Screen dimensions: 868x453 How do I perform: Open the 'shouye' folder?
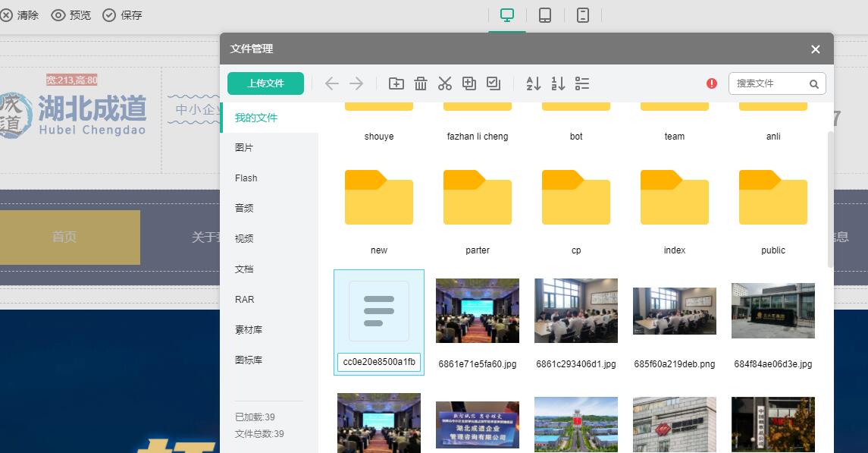pos(379,122)
